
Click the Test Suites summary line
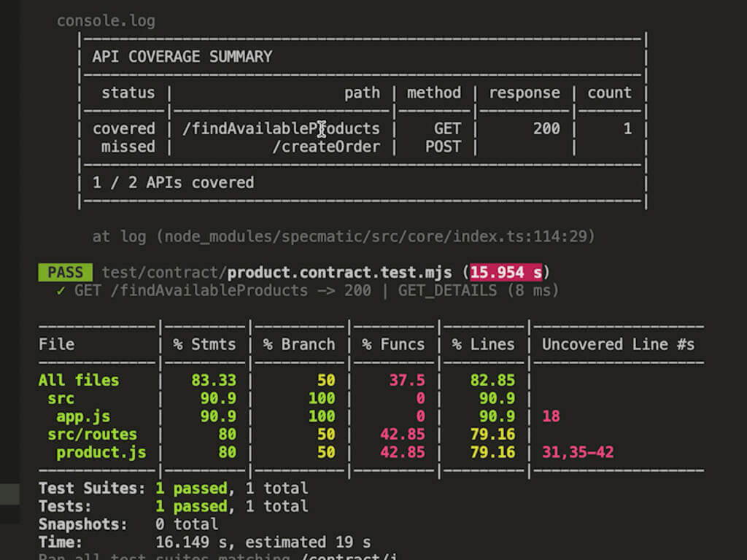pos(173,488)
